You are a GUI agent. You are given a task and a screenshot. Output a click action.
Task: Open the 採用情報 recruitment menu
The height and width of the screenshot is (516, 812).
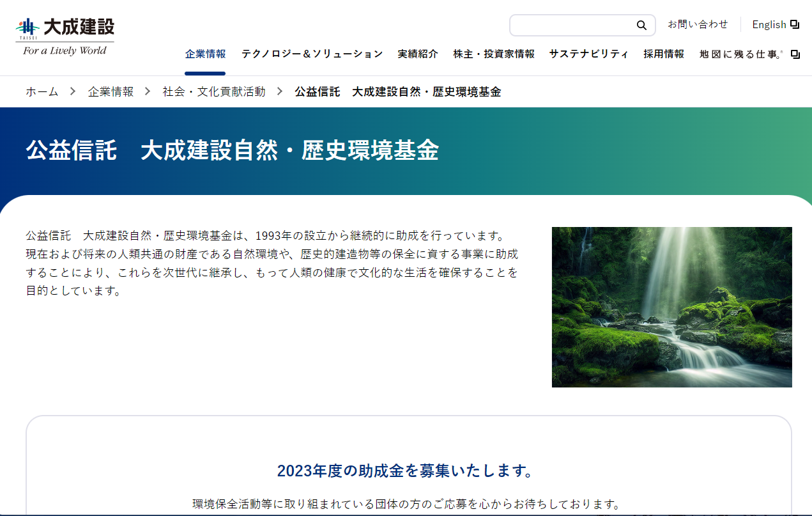pos(664,54)
